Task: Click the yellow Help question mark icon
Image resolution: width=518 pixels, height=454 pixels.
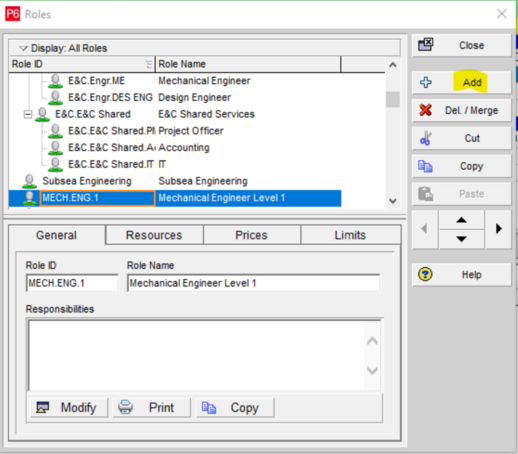Action: tap(425, 274)
